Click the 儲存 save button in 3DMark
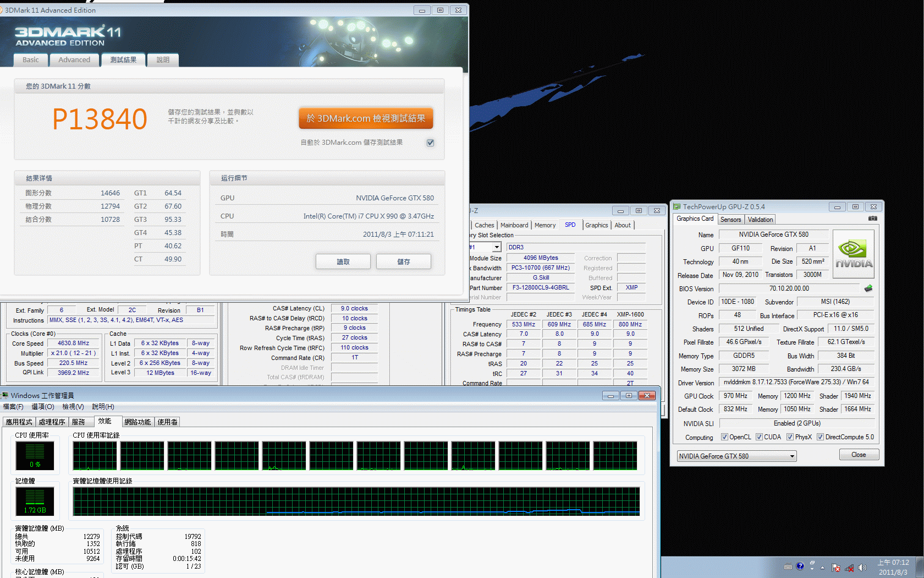 [x=404, y=262]
